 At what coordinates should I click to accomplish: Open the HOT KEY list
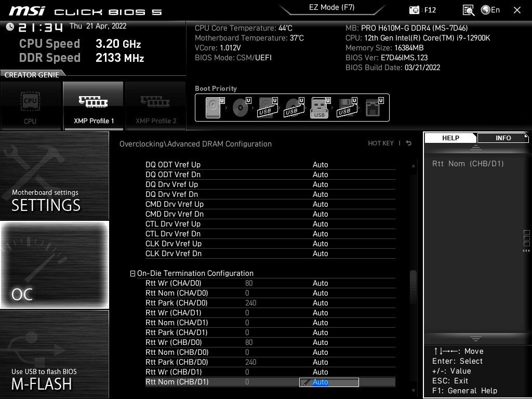[x=381, y=143]
